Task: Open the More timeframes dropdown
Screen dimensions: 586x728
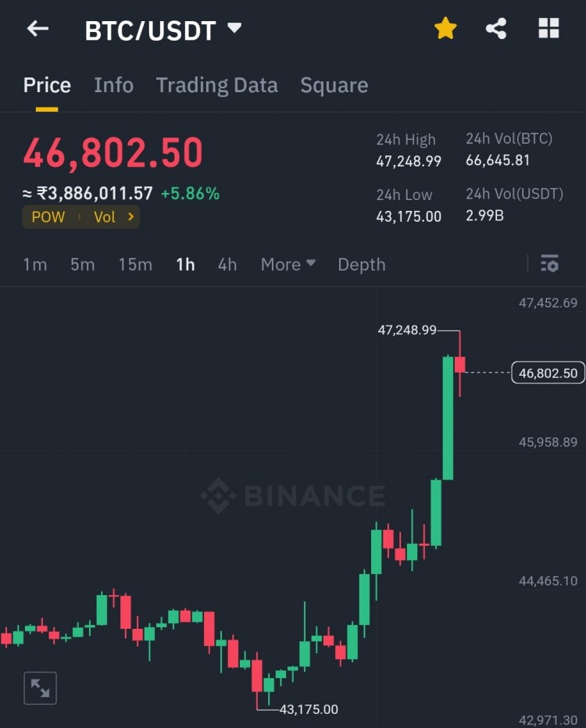Action: (x=288, y=265)
